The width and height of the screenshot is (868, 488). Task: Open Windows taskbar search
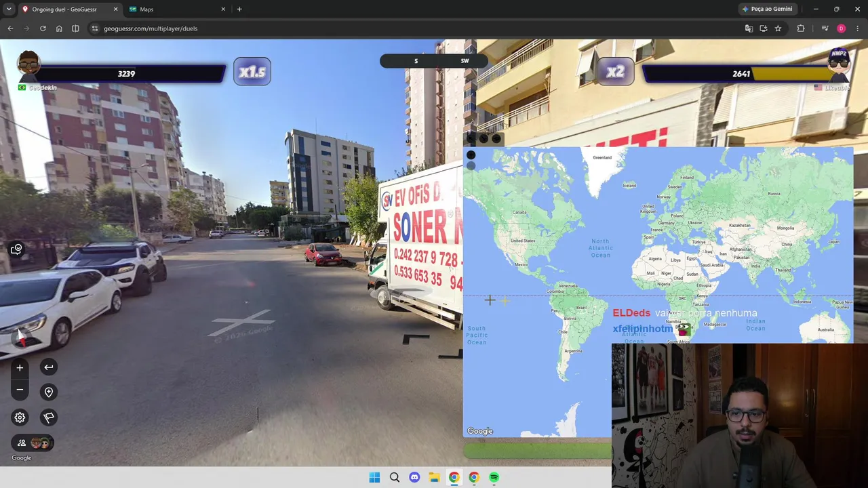[395, 477]
